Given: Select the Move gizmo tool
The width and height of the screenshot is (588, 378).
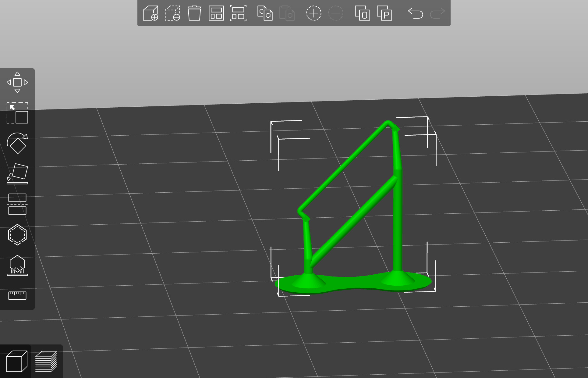Looking at the screenshot, I should [17, 82].
